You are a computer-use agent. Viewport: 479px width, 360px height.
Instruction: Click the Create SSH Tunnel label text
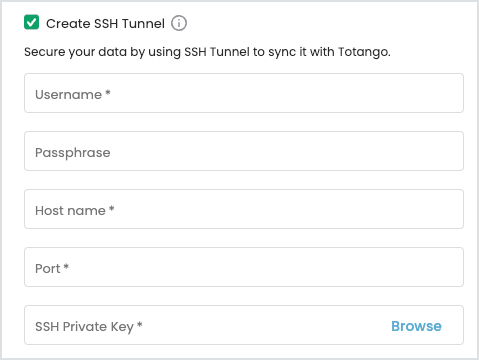tap(105, 24)
